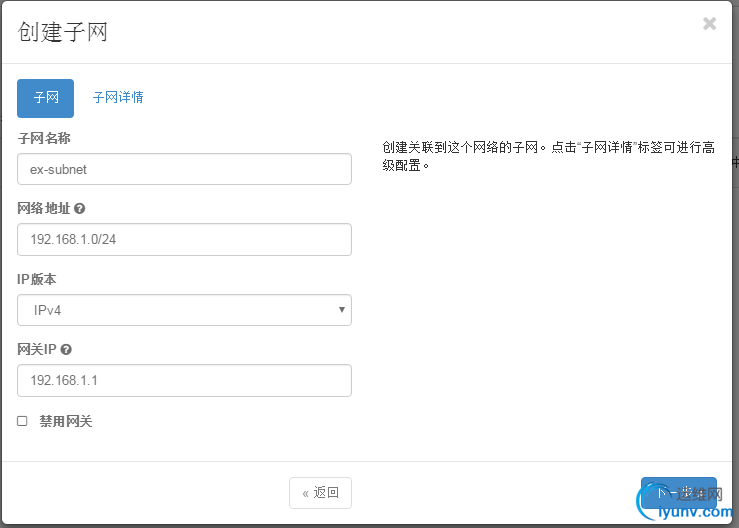Click the help icon beside 网络地址
Image resolution: width=739 pixels, height=528 pixels.
pyautogui.click(x=80, y=209)
